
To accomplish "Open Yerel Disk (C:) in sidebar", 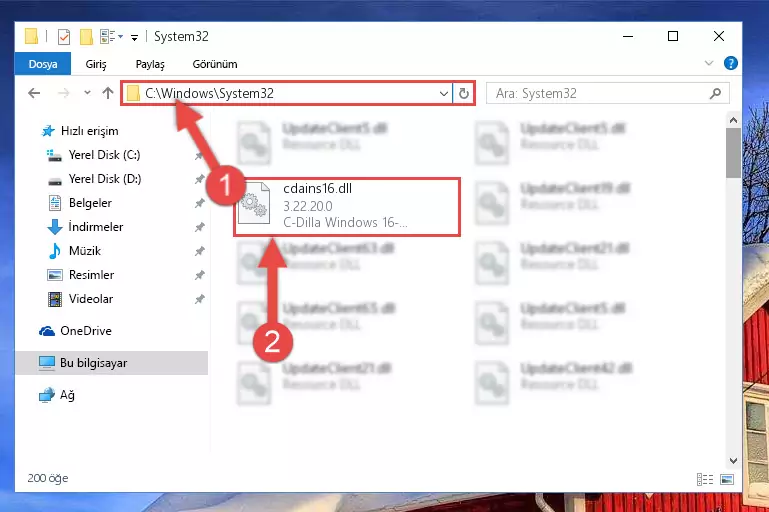I will coord(104,155).
